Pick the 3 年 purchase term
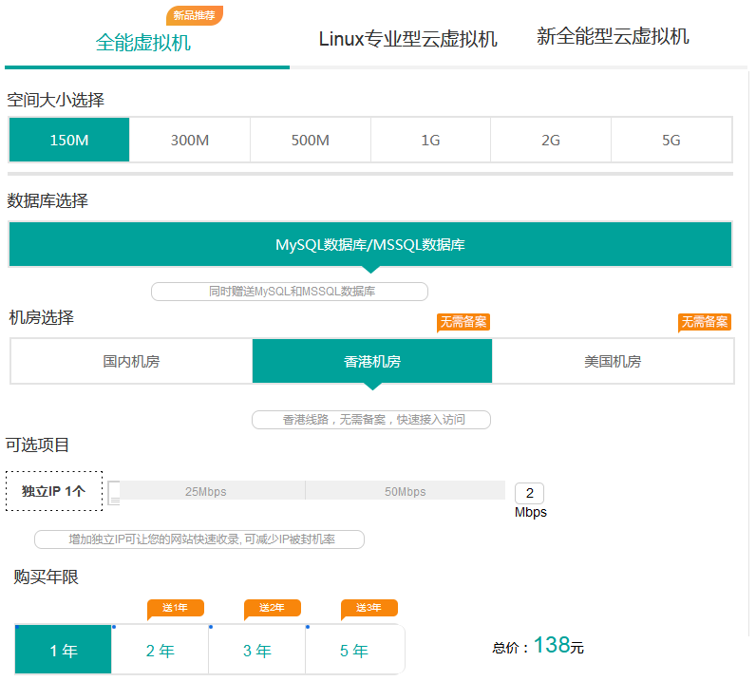This screenshot has width=756, height=700. [257, 651]
